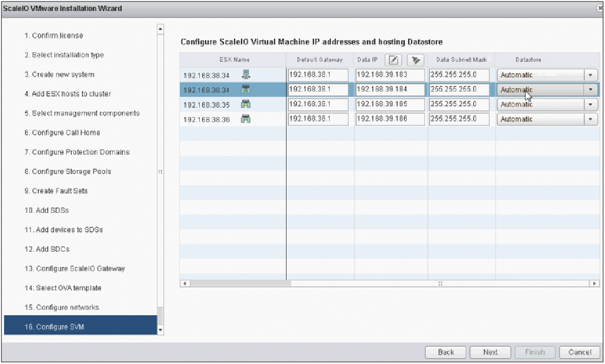Go to step 2 Select installation type

click(x=64, y=55)
